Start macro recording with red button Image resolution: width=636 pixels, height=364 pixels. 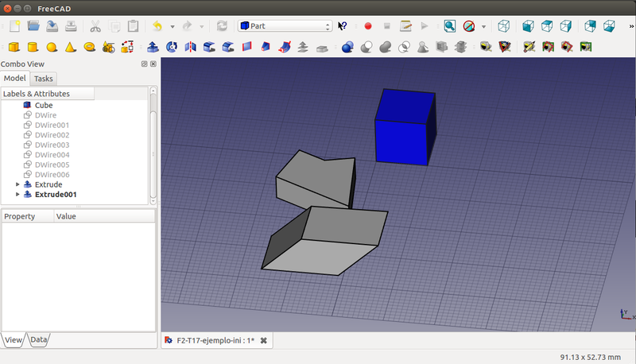pyautogui.click(x=368, y=26)
